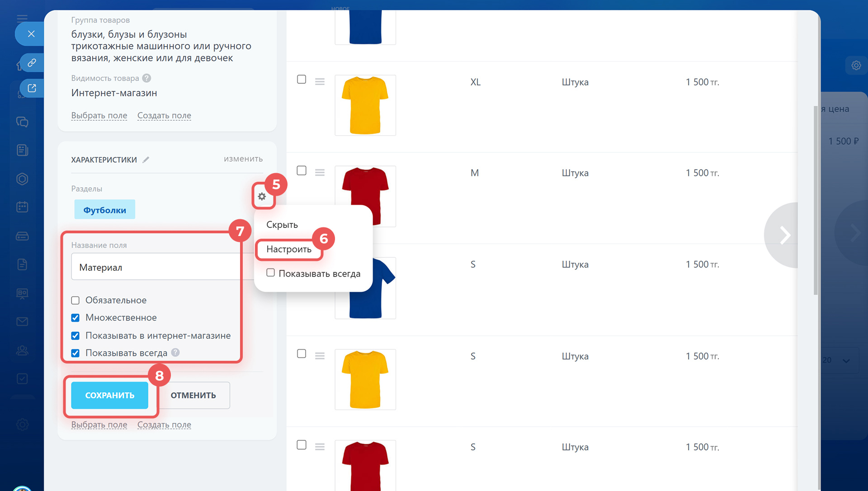Click the Название поля input with Материал
868x491 pixels.
coord(156,267)
